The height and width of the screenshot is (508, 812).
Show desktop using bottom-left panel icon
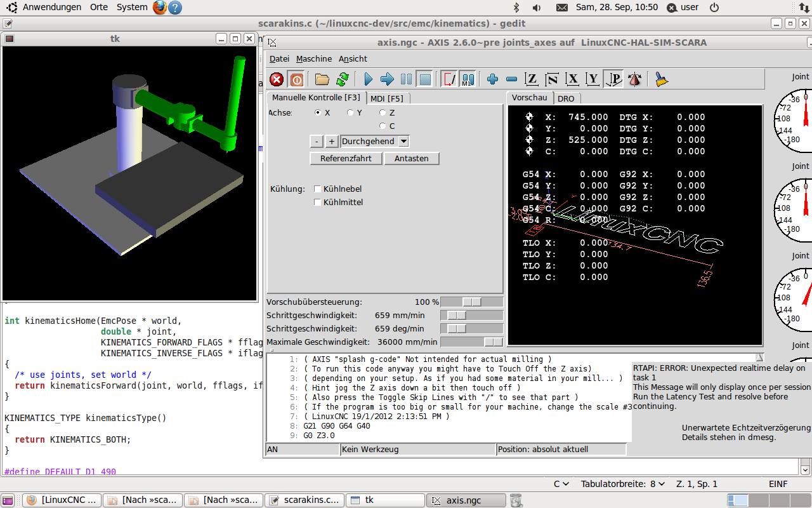pyautogui.click(x=9, y=500)
